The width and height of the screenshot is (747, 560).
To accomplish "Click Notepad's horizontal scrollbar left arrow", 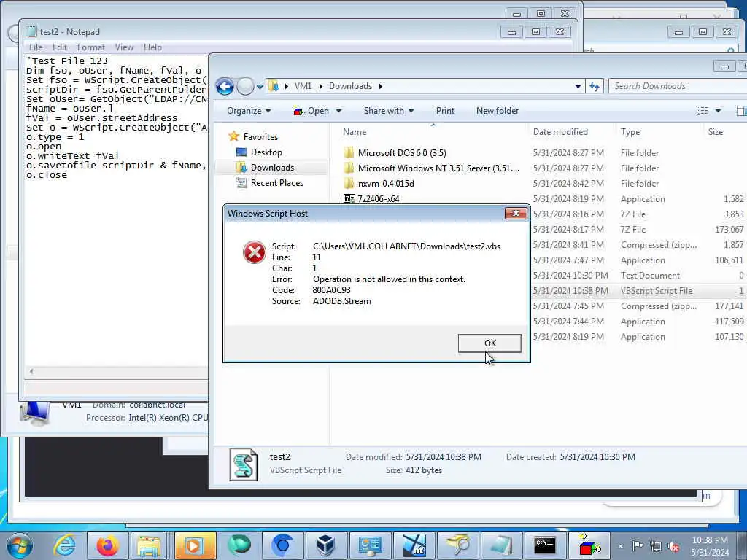I will click(31, 371).
